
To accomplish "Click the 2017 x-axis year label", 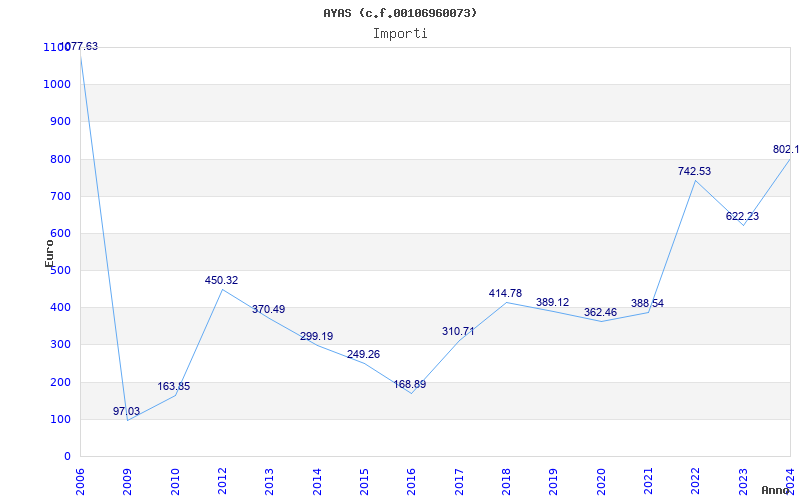I will tap(458, 482).
